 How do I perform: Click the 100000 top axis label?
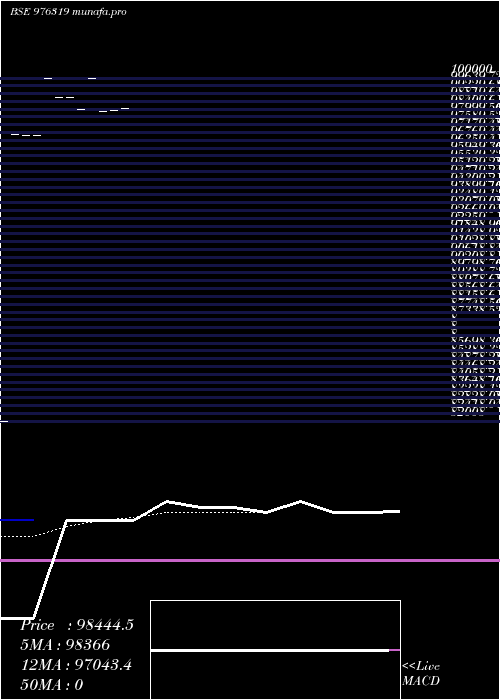pyautogui.click(x=472, y=69)
